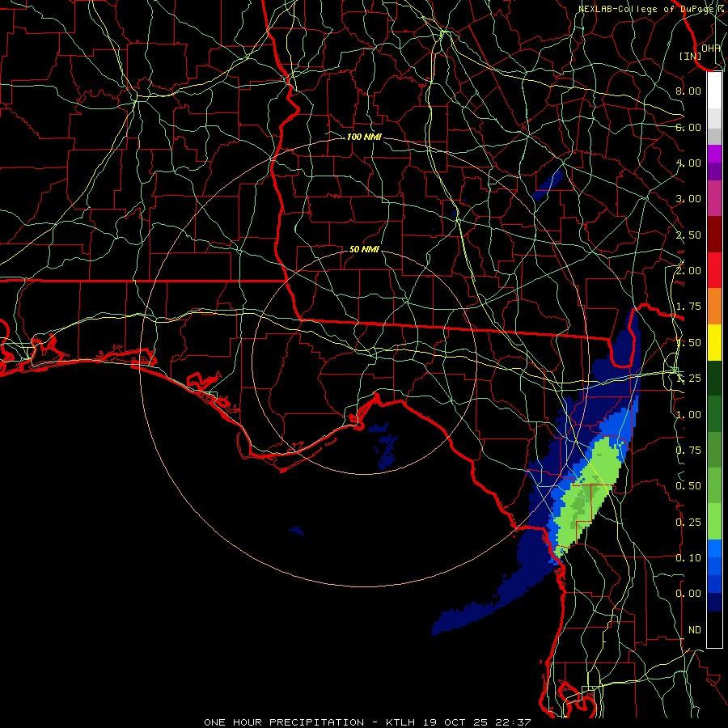Viewport: 728px width, 728px height.
Task: Click the 19 OCT 25 date stamp
Action: click(457, 722)
